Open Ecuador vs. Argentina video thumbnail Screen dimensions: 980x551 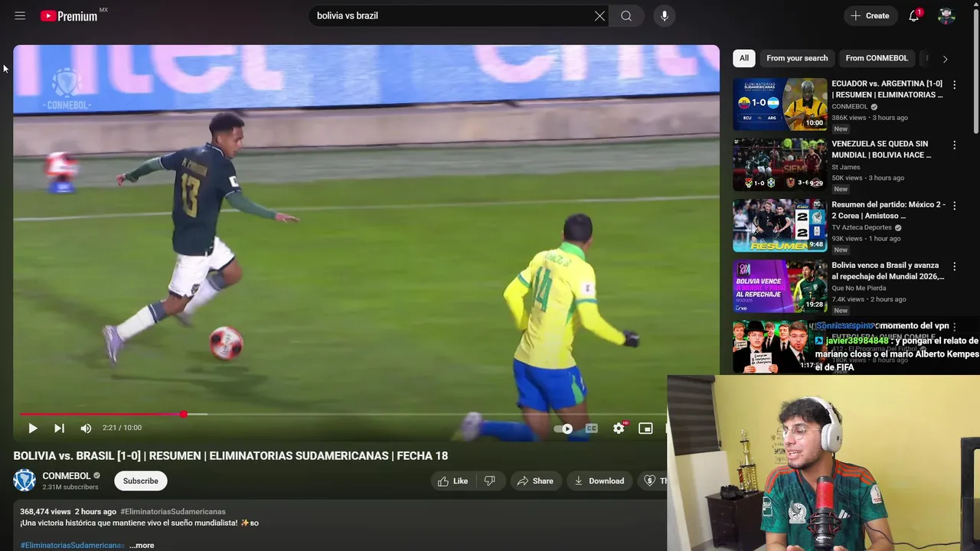780,104
